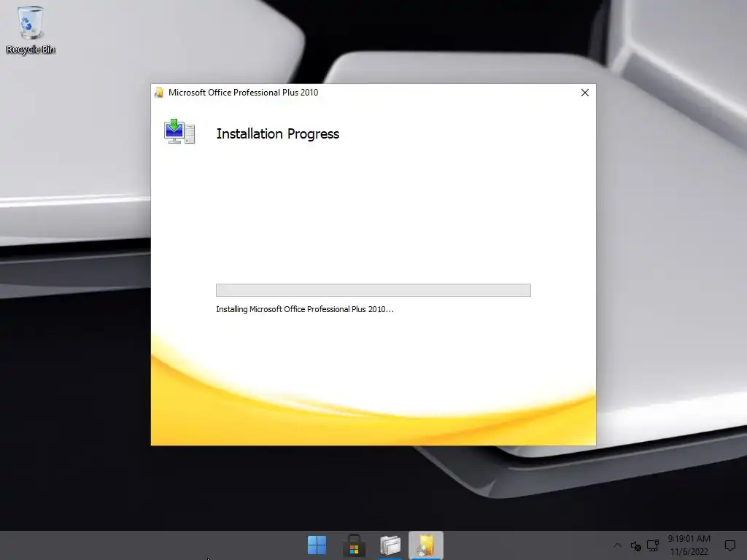This screenshot has width=747, height=560.
Task: Open the network tray icon
Action: [653, 545]
